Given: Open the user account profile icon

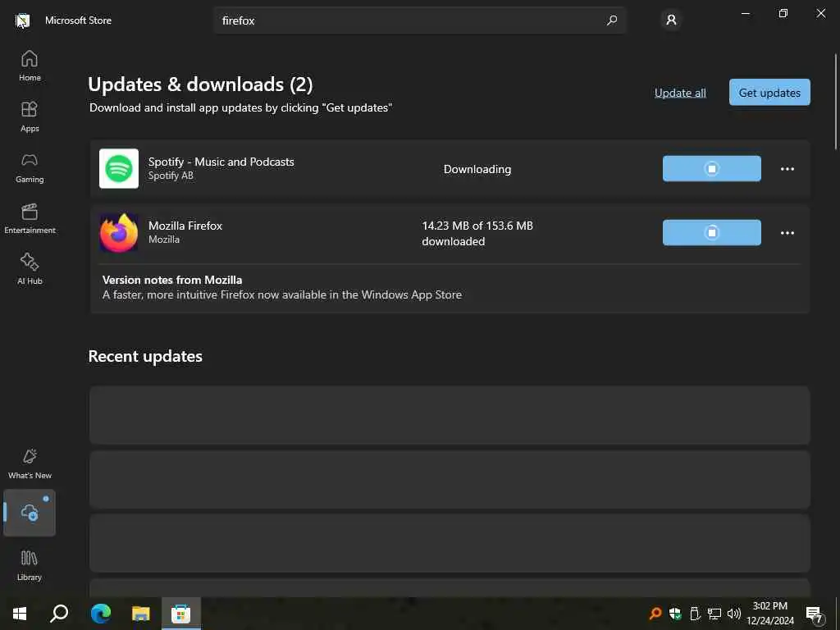Looking at the screenshot, I should [x=671, y=21].
